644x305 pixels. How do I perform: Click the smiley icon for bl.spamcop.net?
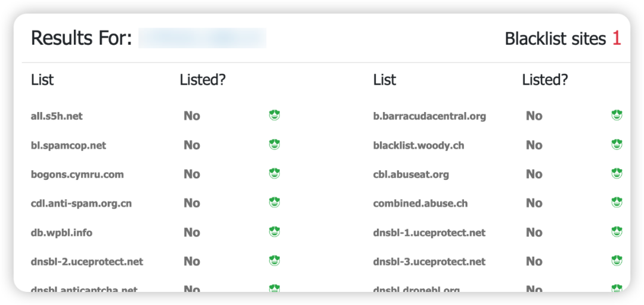click(274, 145)
